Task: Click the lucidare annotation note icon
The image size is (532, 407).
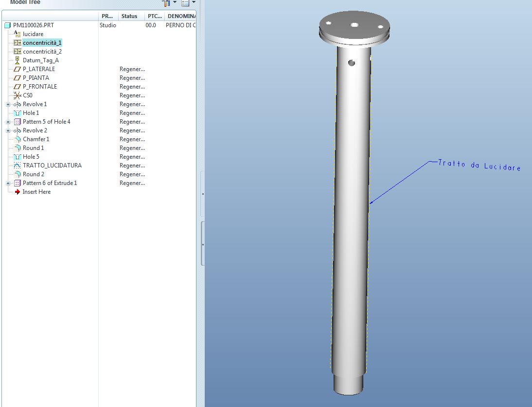Action: click(x=18, y=34)
